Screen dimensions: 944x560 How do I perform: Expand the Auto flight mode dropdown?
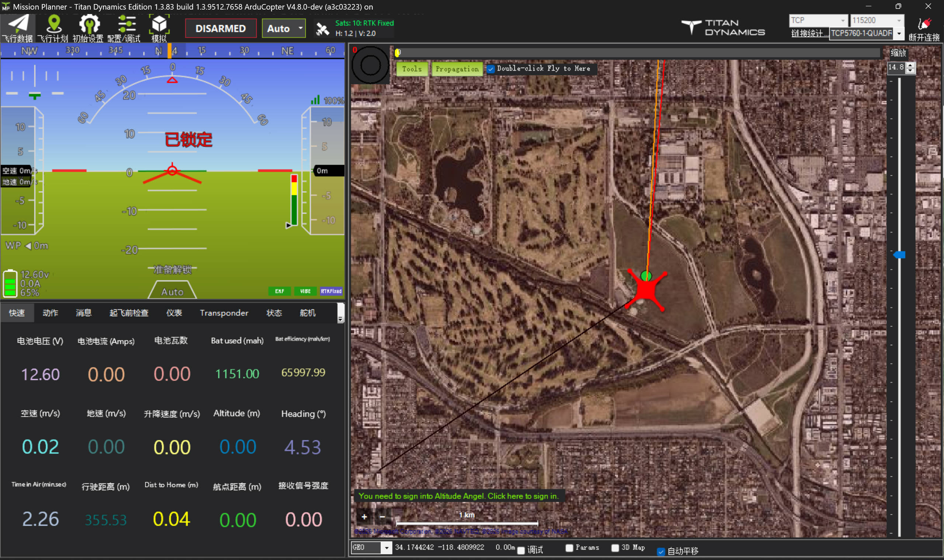coord(300,28)
